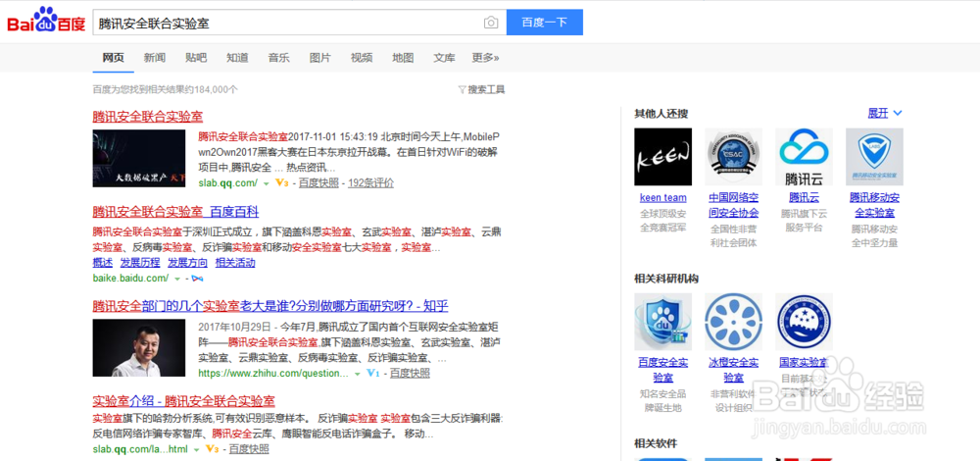This screenshot has width=980, height=461.
Task: Click the bow-tie icon beside baike.baidu.com
Action: coord(197,278)
